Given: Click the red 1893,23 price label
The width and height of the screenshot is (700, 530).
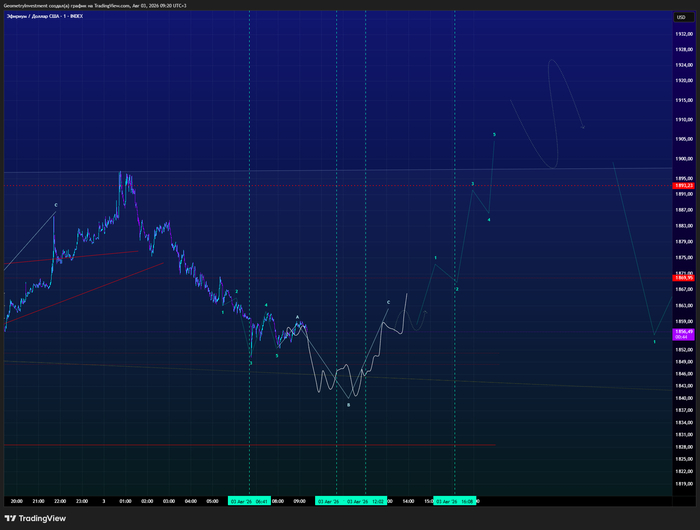Looking at the screenshot, I should point(683,185).
